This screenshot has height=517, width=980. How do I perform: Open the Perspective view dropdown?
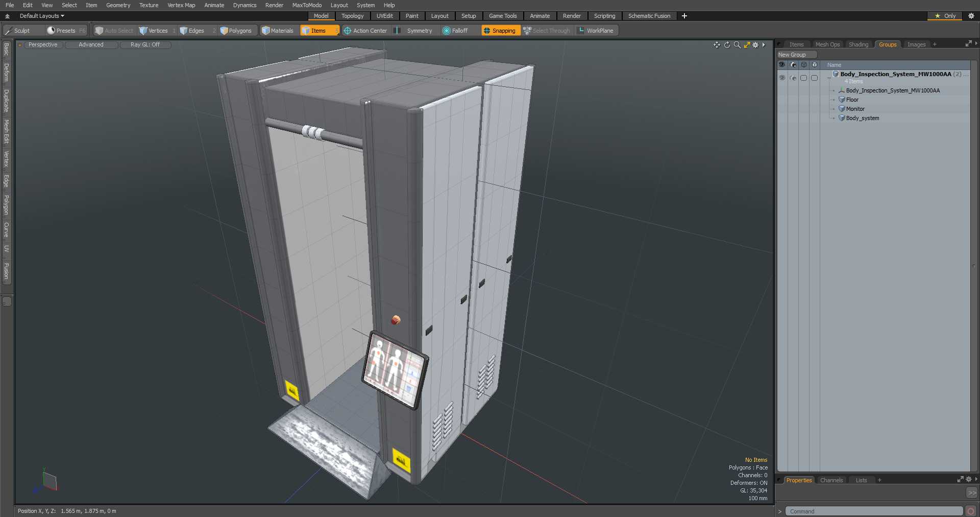(x=43, y=45)
